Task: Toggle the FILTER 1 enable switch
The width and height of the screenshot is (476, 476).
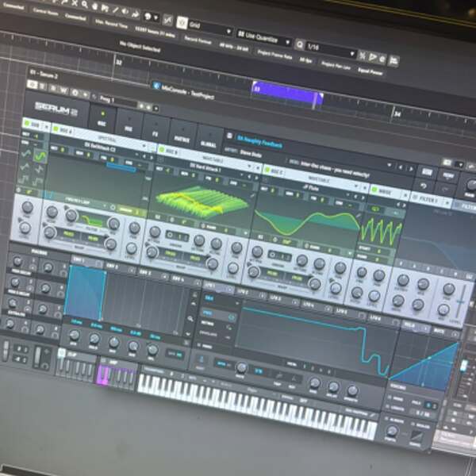Action: [x=414, y=198]
